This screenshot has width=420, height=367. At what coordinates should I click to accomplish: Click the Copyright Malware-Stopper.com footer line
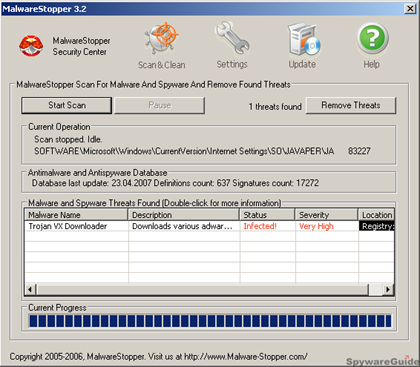point(159,357)
